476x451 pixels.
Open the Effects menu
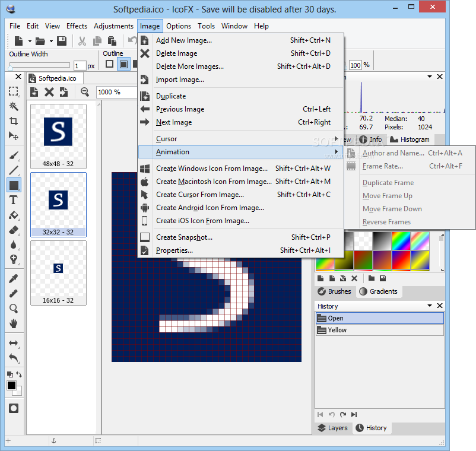pos(77,26)
